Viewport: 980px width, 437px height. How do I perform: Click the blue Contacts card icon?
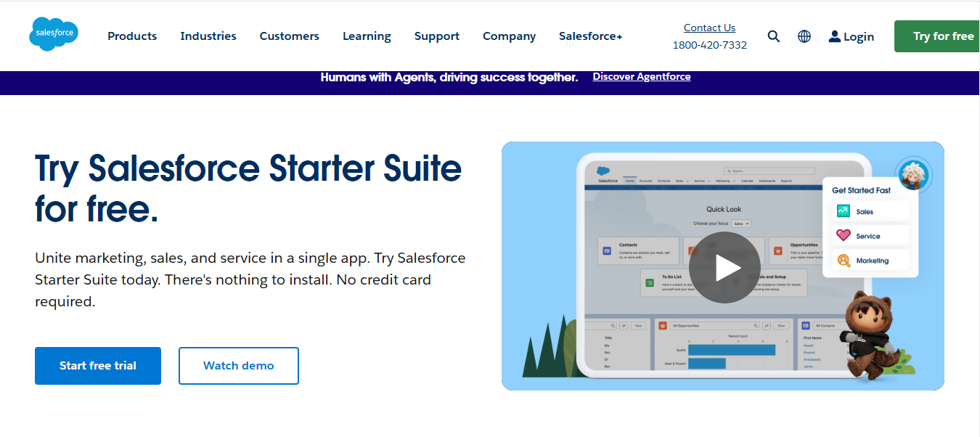coord(608,250)
